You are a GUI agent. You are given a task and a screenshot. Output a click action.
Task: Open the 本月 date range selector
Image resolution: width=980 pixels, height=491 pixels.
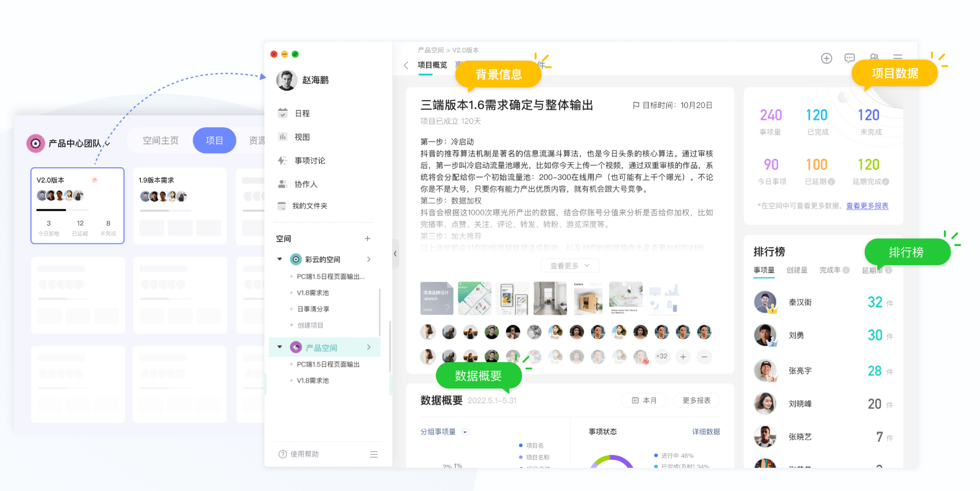pyautogui.click(x=644, y=400)
